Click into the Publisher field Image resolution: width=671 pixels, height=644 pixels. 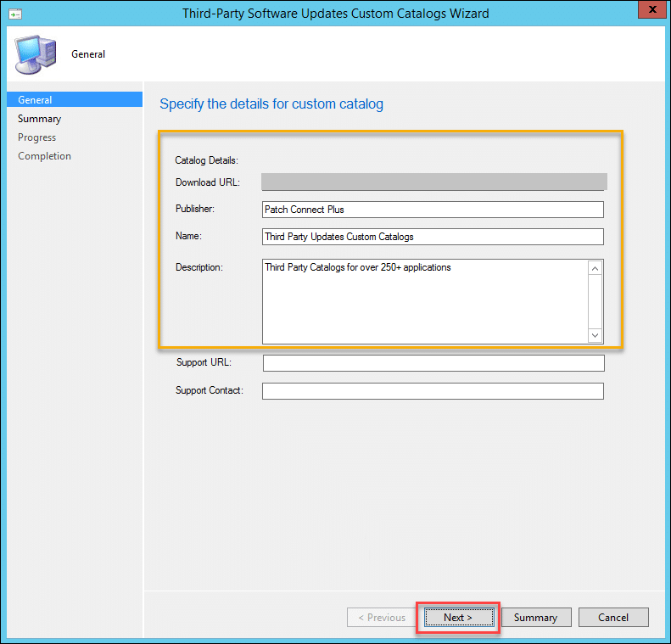[433, 210]
